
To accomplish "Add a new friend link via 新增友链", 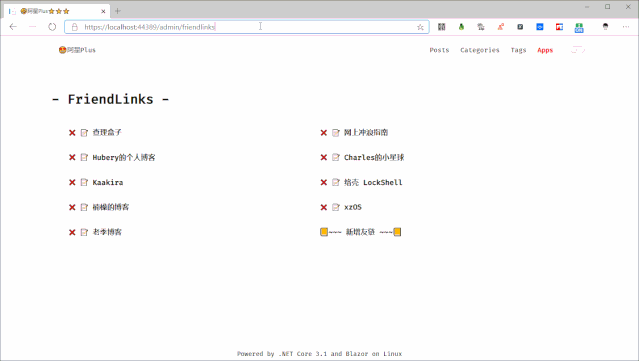I will (x=360, y=232).
